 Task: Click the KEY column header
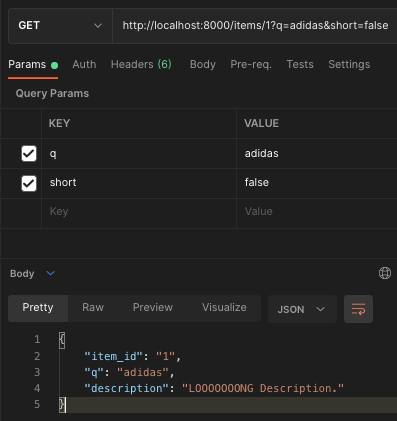click(59, 123)
